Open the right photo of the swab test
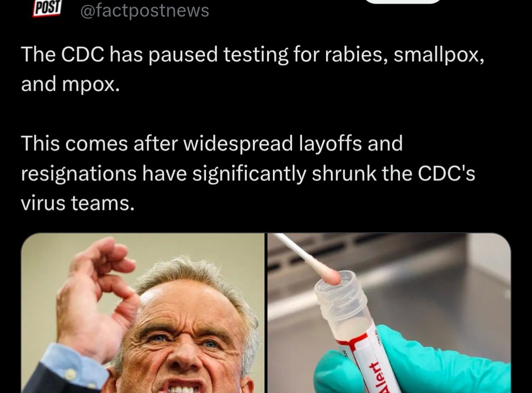Screen dimensions: 532x393 [x=389, y=313]
